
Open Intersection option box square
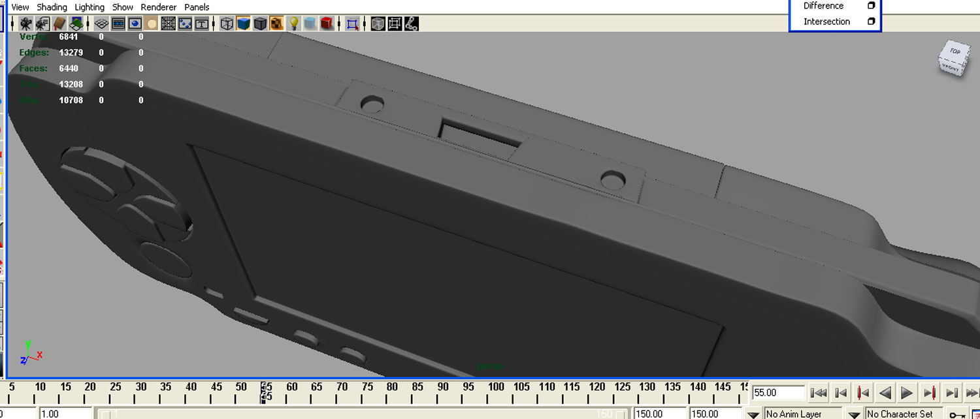871,22
